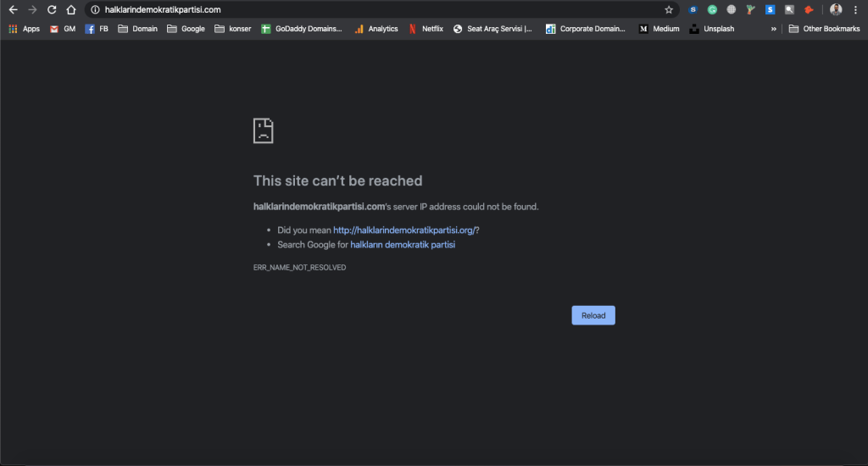Click the address bar URL field
Screen dimensions: 868x466
coord(381,10)
